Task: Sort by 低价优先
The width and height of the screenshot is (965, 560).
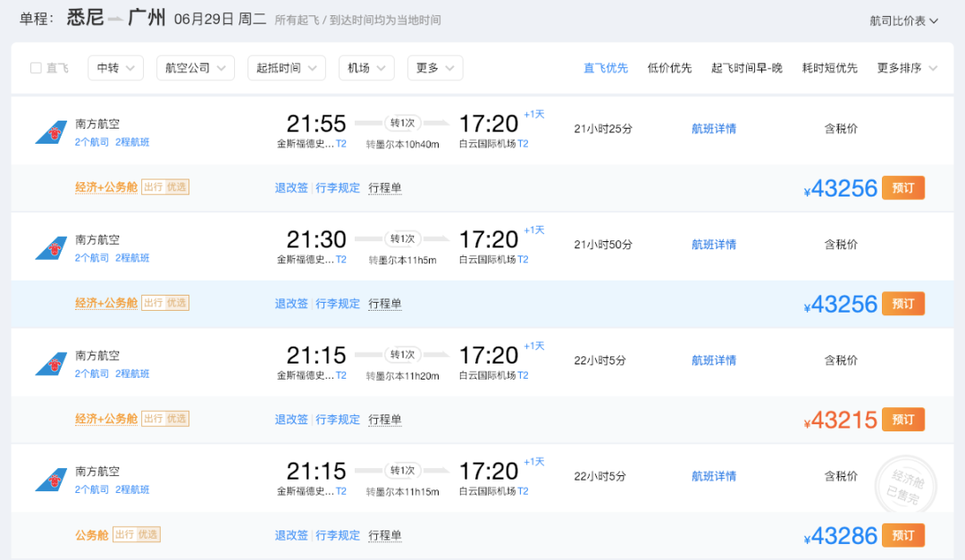Action: tap(669, 68)
